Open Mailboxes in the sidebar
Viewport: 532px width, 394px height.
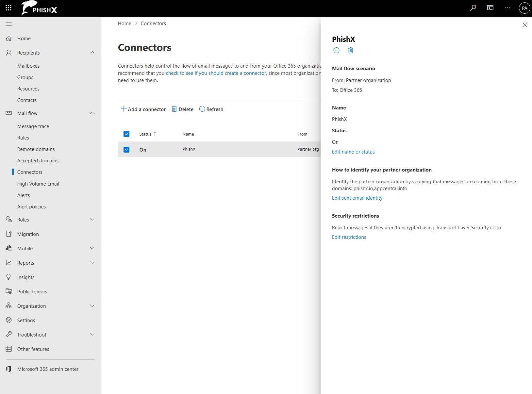click(x=28, y=66)
